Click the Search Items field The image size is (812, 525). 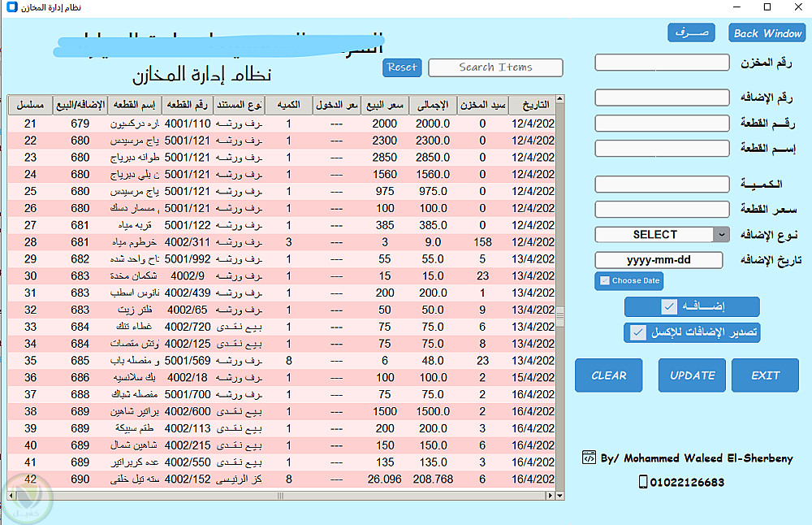pyautogui.click(x=495, y=67)
